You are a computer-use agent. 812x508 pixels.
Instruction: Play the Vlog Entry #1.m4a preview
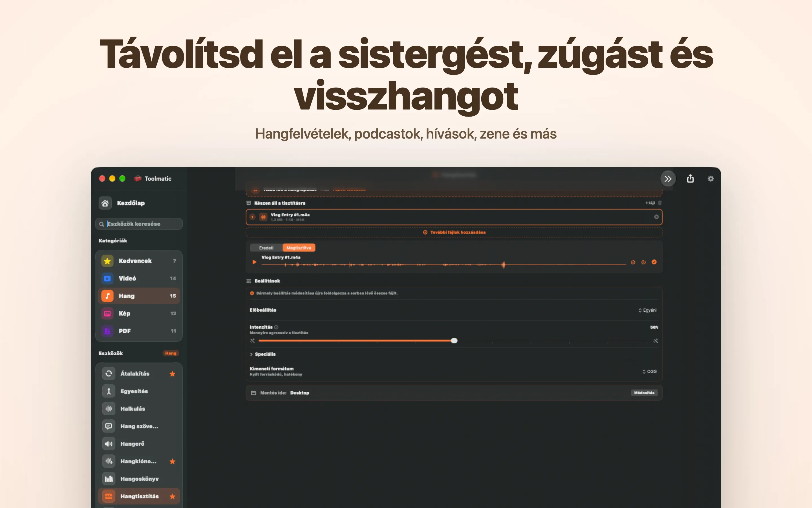pyautogui.click(x=254, y=262)
